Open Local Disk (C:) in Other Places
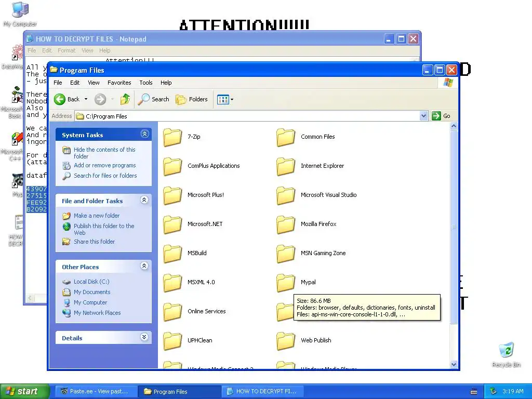 (x=91, y=282)
